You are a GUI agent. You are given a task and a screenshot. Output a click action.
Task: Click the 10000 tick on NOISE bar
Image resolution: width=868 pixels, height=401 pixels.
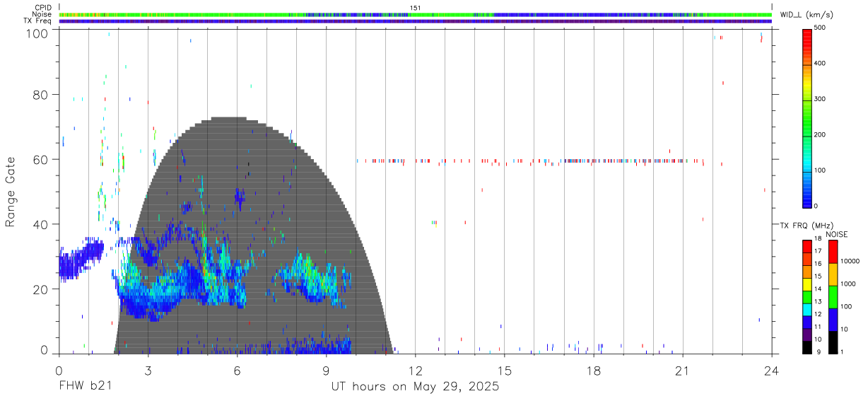tap(849, 262)
